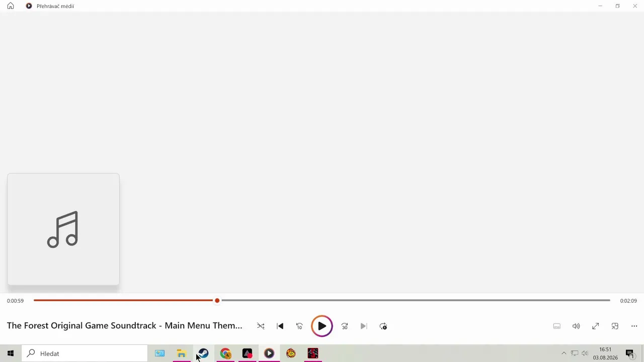Skip forward 30 seconds
Image resolution: width=644 pixels, height=362 pixels.
coord(345,326)
